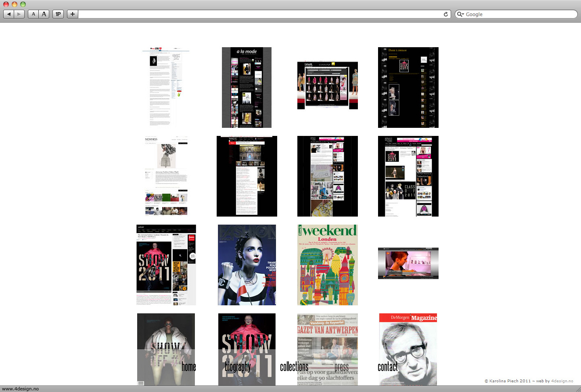Image resolution: width=581 pixels, height=392 pixels.
Task: Minimize the window with the yellow button
Action: coord(14,4)
